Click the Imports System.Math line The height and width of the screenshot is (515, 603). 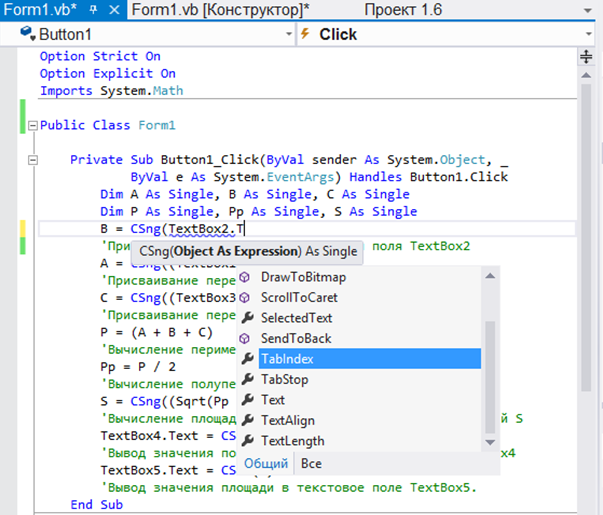112,91
